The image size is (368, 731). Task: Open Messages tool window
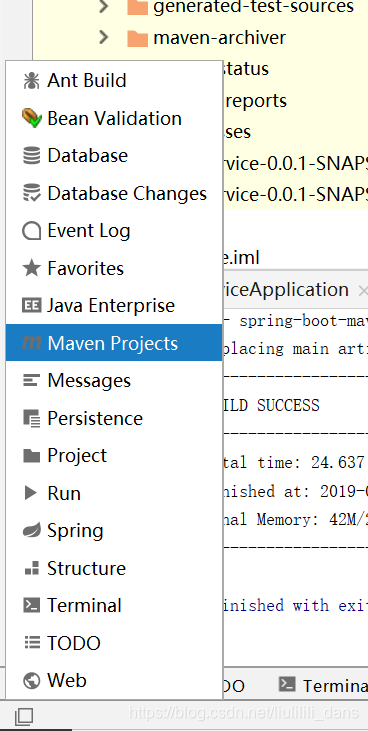pos(114,381)
